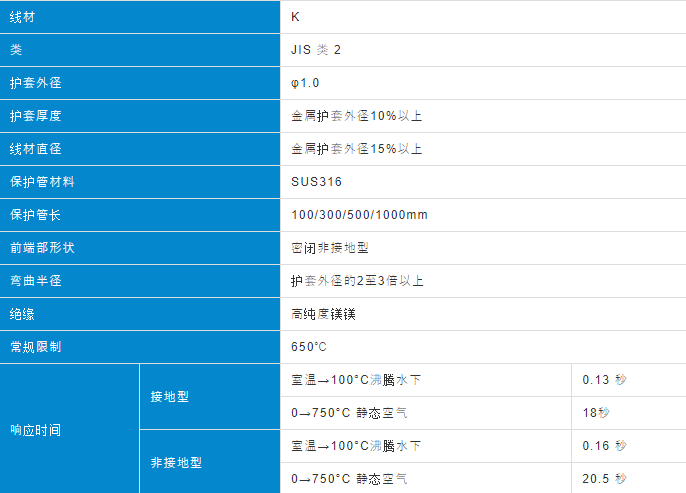Image resolution: width=686 pixels, height=493 pixels.
Task: Select 高纯度镁镁 insulation cell
Action: coord(324,314)
